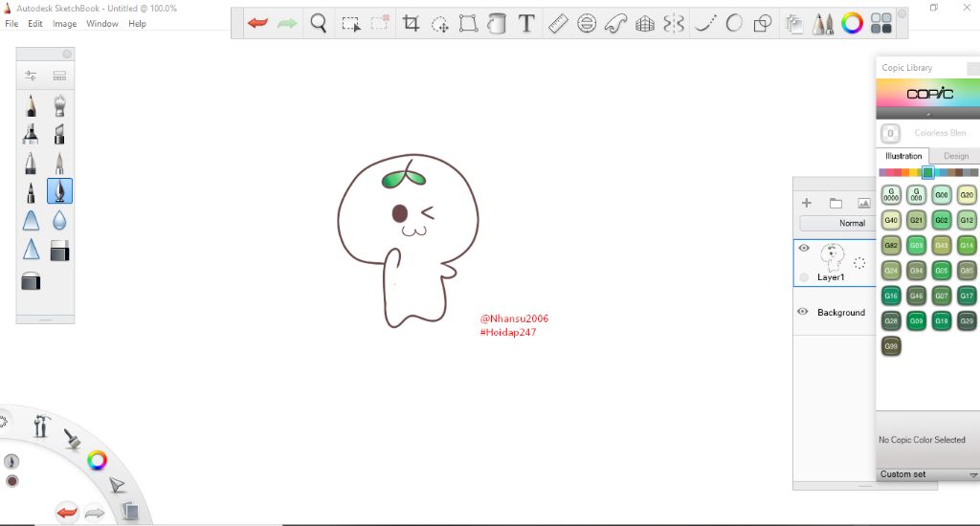This screenshot has height=526, width=980.
Task: Pick Copic color G21
Action: pos(916,220)
